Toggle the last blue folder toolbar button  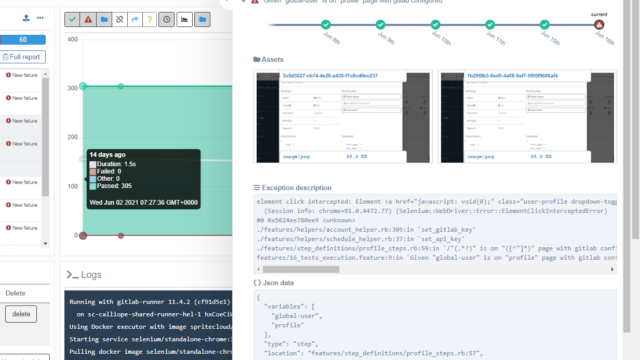tap(202, 19)
